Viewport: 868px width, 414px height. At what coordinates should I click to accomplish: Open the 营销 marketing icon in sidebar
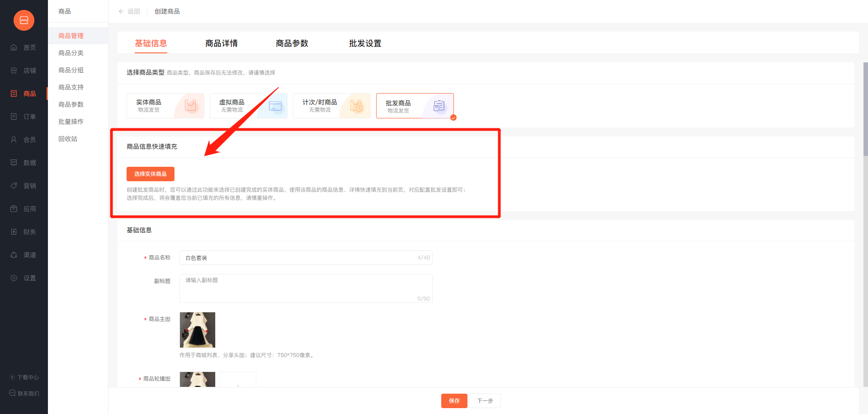(x=14, y=186)
